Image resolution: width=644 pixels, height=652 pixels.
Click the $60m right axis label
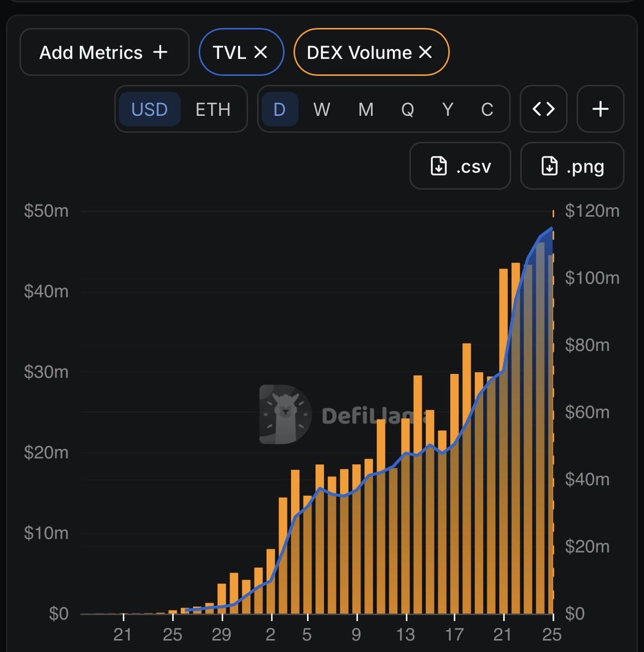coord(587,412)
